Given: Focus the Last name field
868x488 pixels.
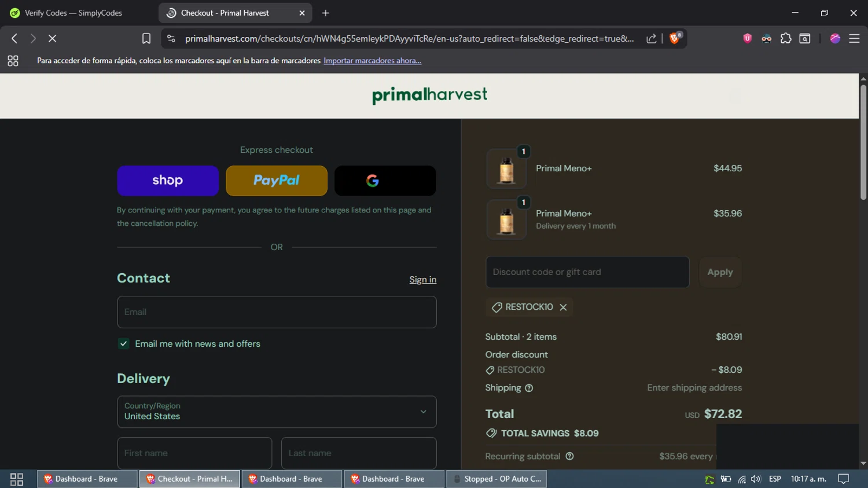Looking at the screenshot, I should 359,453.
